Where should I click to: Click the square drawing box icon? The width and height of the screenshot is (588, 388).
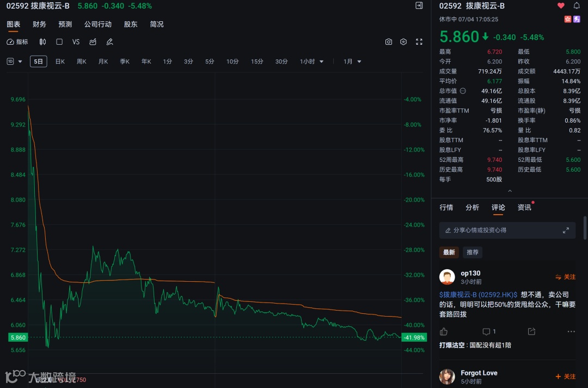[59, 41]
